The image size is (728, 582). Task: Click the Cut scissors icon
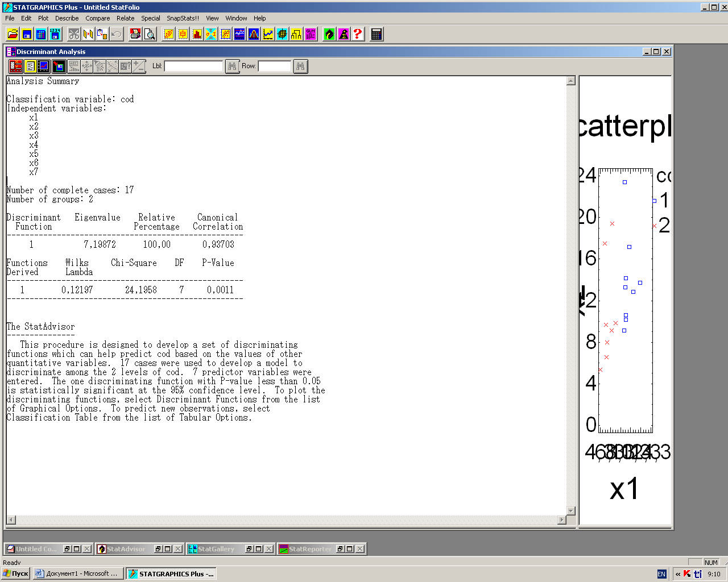tap(74, 34)
